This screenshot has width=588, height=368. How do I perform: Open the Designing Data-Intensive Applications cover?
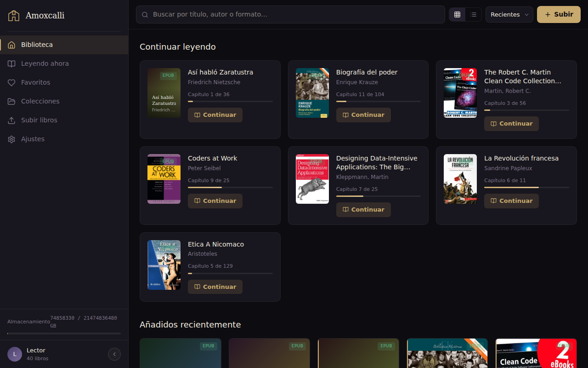pos(312,179)
